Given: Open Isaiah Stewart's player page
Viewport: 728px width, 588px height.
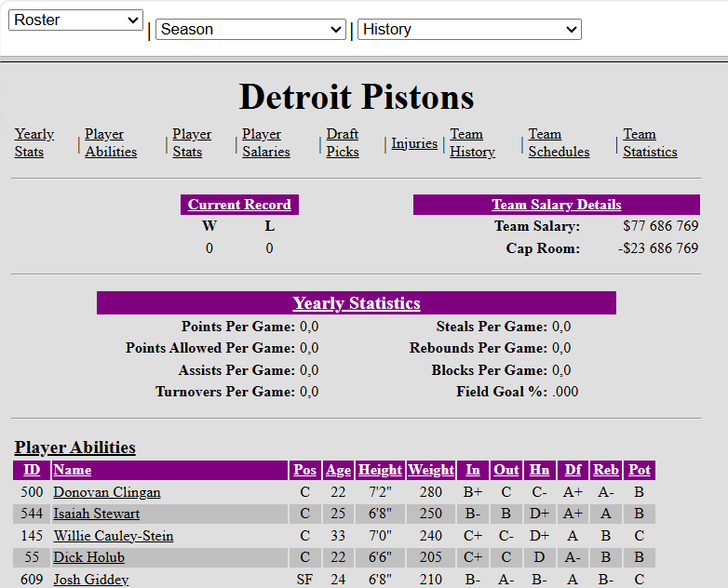Looking at the screenshot, I should [96, 514].
